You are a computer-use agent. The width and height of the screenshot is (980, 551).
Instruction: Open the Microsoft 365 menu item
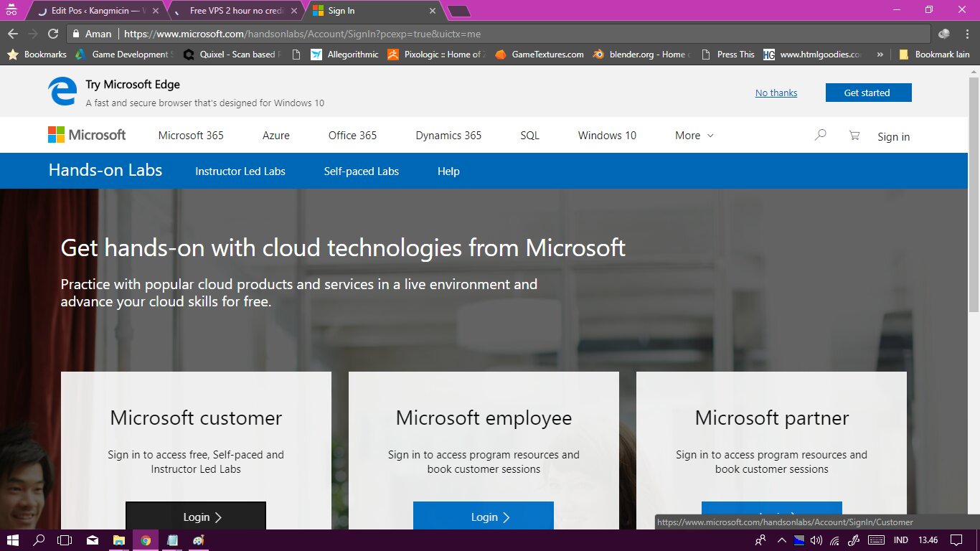[x=191, y=135]
